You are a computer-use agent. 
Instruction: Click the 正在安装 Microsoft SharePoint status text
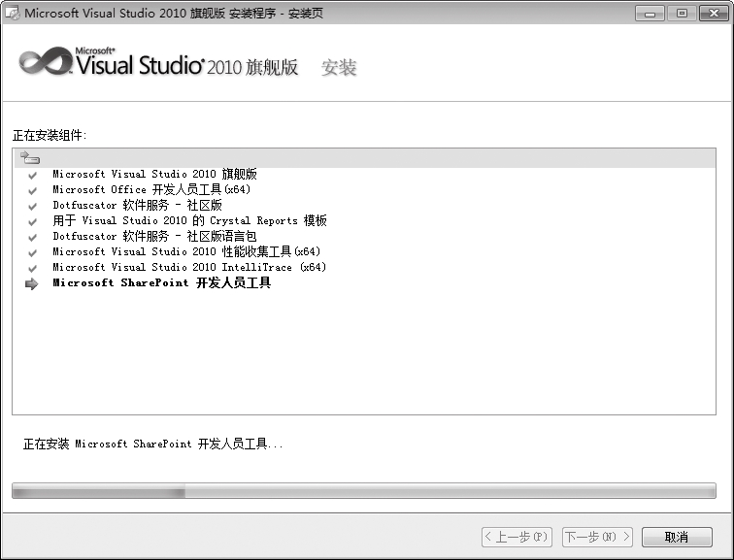click(152, 444)
